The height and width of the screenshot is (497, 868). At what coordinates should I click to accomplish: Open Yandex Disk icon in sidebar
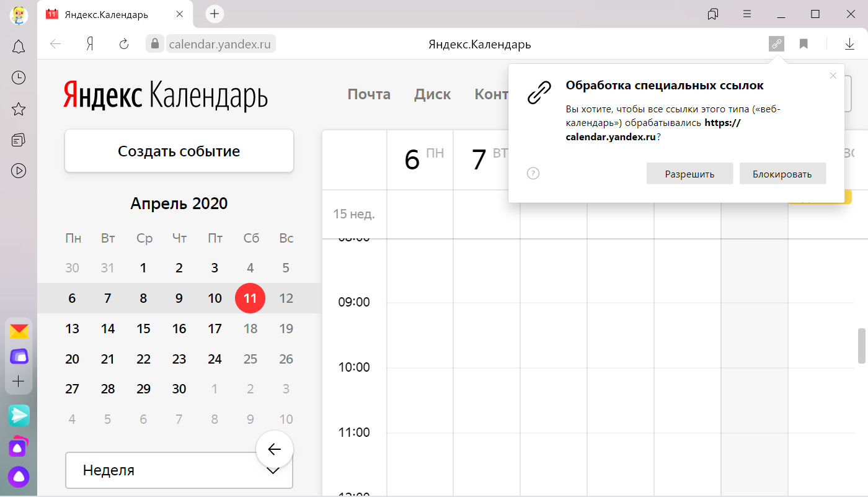click(x=19, y=356)
